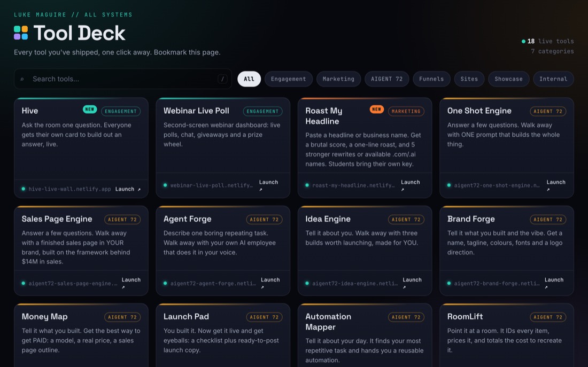Click the hive-live-wall.netlify.app URL text
This screenshot has width=588, height=367.
(x=69, y=189)
